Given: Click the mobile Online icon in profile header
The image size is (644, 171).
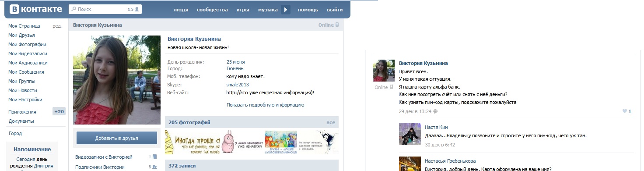Looking at the screenshot, I should coord(337,25).
